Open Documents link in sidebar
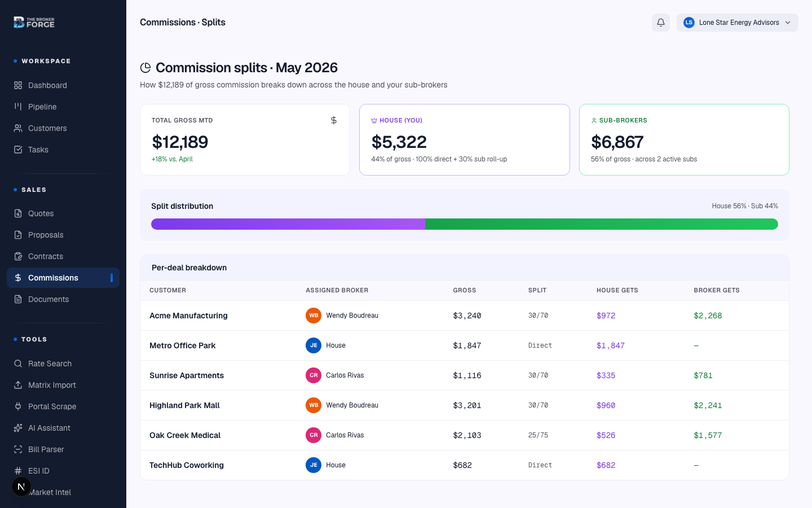This screenshot has width=812, height=508. pos(63,299)
